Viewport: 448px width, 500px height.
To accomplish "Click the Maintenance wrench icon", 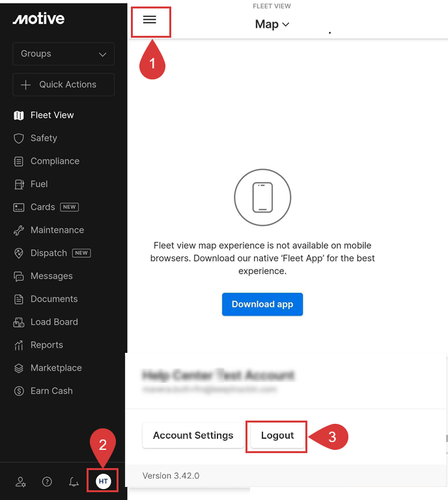I will click(x=19, y=230).
